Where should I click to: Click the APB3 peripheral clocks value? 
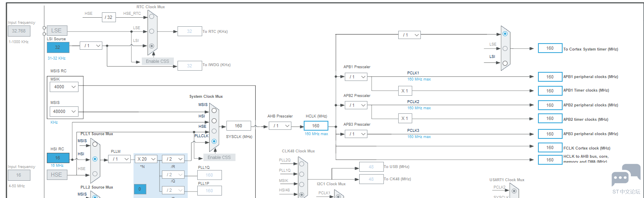point(550,134)
